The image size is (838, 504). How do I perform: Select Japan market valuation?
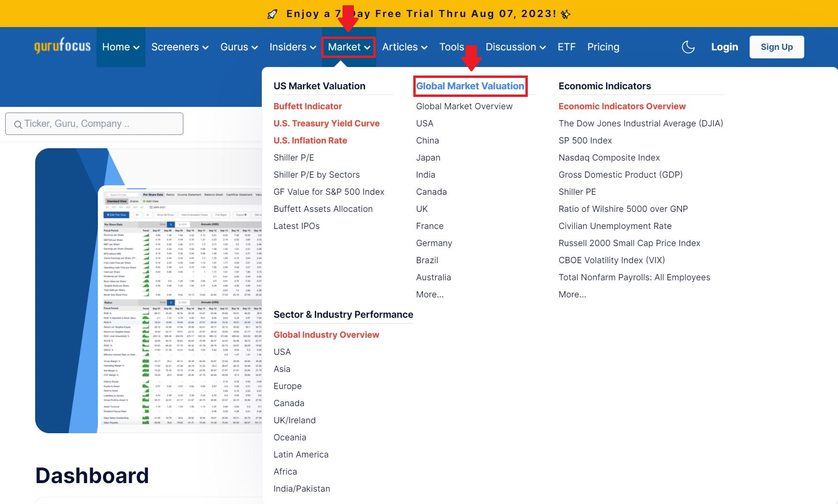428,158
